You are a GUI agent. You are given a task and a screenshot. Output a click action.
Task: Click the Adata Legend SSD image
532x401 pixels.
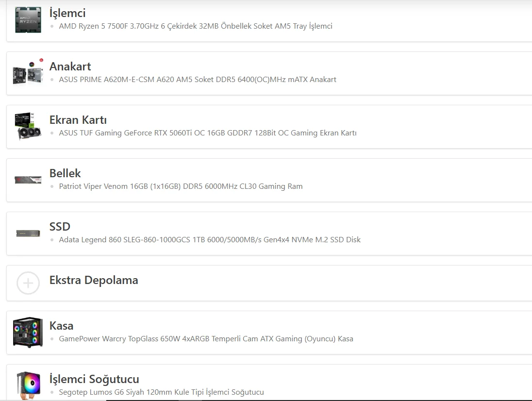pos(28,234)
